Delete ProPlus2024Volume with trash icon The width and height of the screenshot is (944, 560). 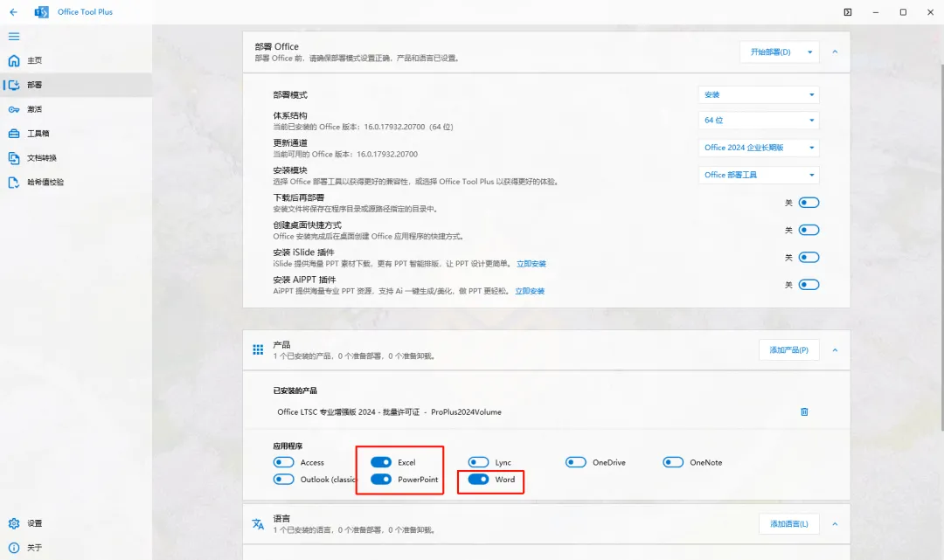pos(804,412)
